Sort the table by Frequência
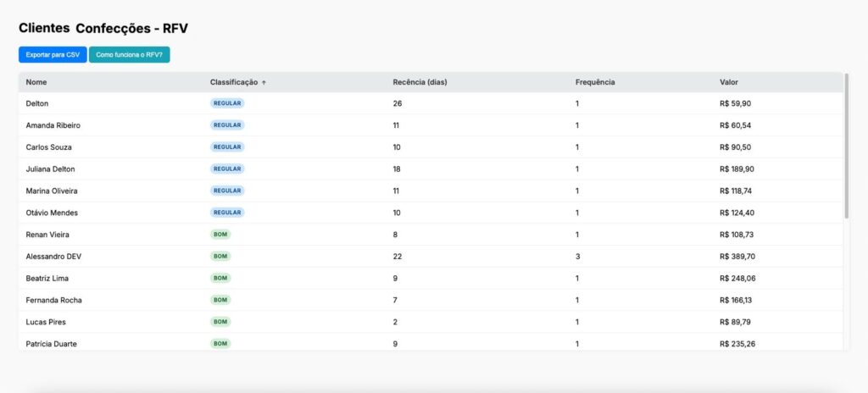Screen dimensions: 868x393 pyautogui.click(x=595, y=82)
